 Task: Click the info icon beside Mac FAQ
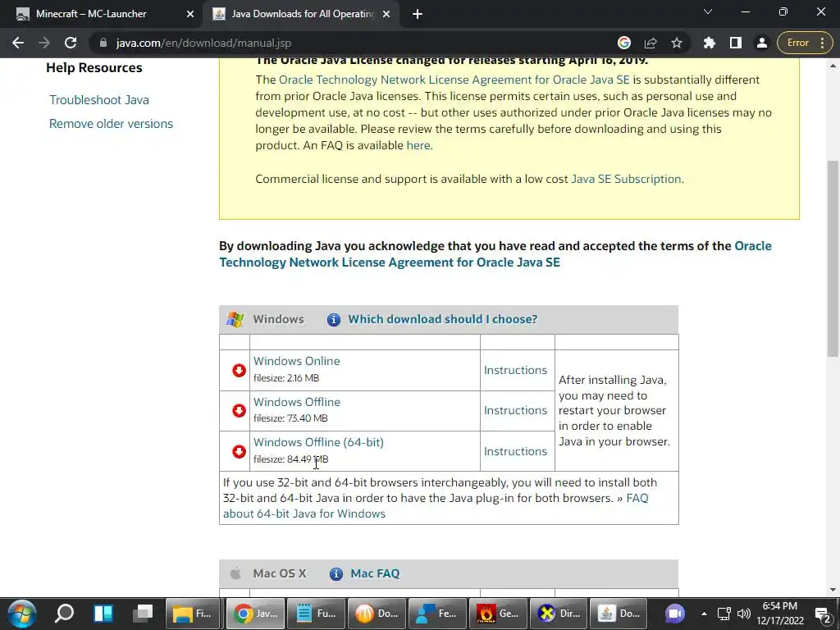point(336,573)
